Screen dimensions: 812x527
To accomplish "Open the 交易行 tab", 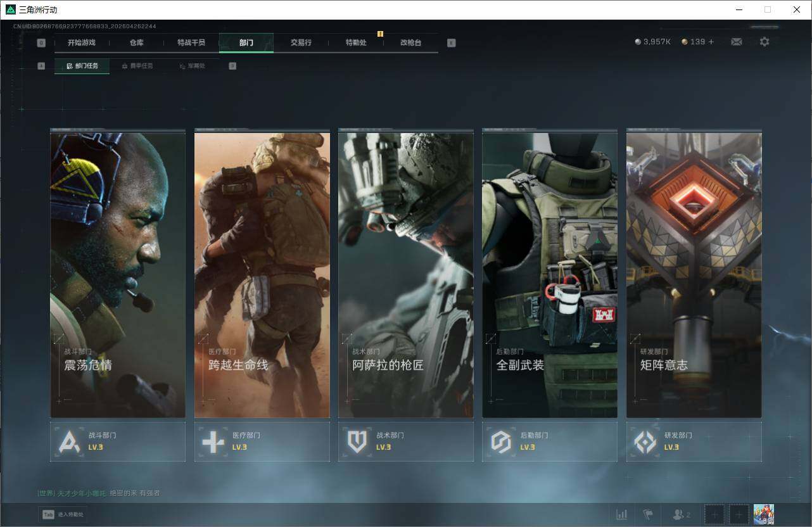I will (301, 42).
